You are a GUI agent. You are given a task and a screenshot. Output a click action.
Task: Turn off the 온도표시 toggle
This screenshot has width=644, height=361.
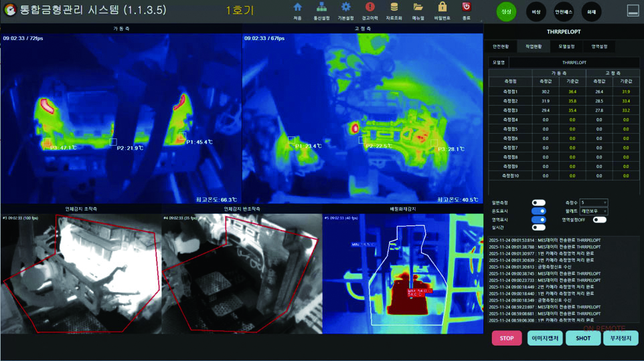coord(538,211)
